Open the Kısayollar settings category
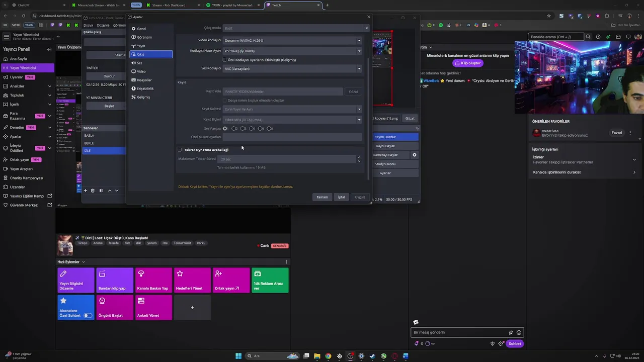The width and height of the screenshot is (644, 362). (151, 80)
